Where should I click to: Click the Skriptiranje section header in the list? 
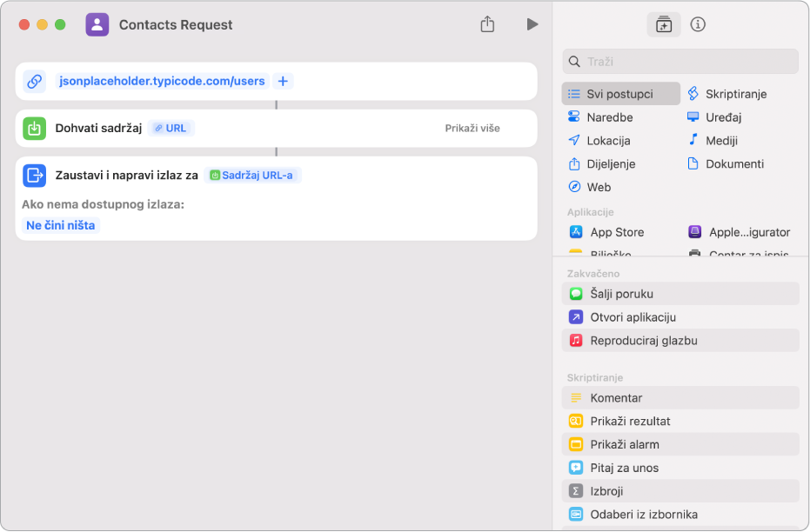pyautogui.click(x=594, y=378)
